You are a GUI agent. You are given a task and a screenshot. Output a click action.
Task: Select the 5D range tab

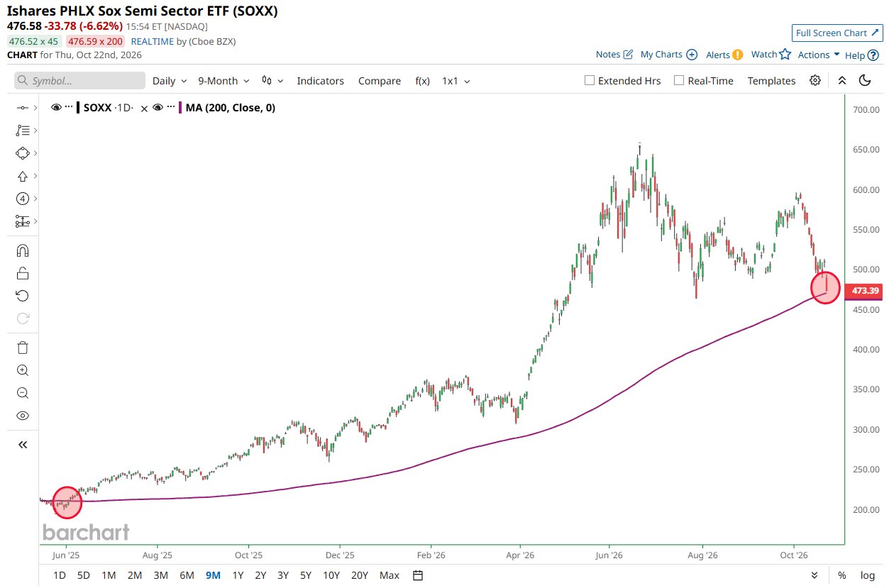pos(84,575)
